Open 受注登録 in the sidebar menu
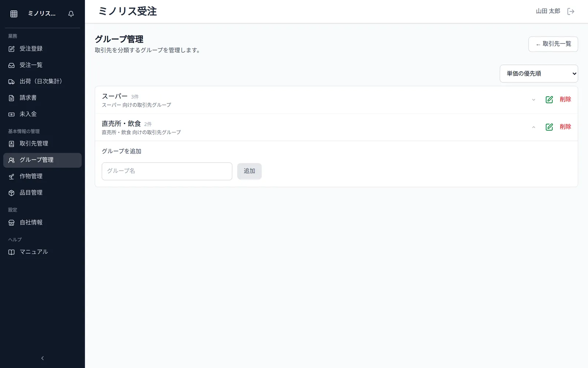This screenshot has height=368, width=588. 42,49
